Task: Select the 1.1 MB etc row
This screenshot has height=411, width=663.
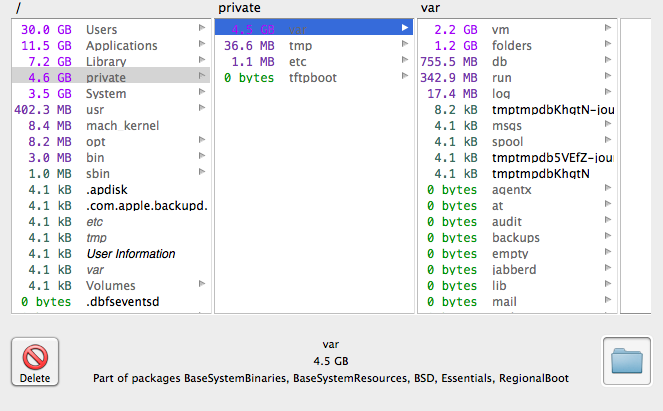Action: click(314, 62)
